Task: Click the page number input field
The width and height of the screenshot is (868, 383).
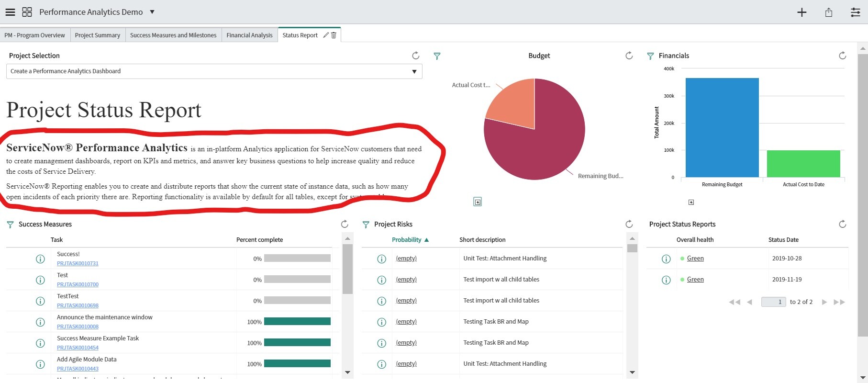Action: click(773, 302)
